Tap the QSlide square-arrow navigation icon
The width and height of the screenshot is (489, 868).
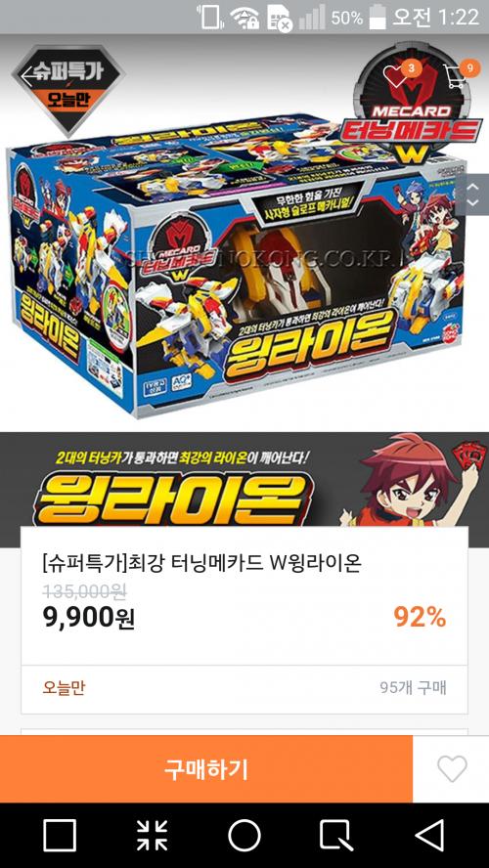336,835
